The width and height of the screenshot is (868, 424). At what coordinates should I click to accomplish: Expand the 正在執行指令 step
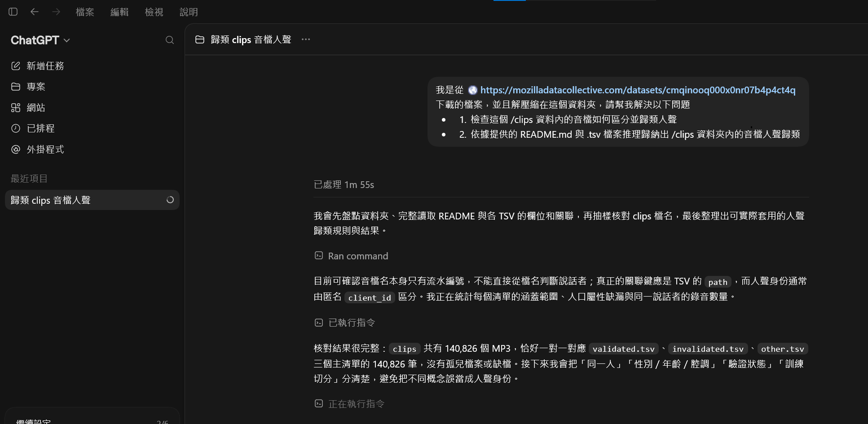coord(356,404)
